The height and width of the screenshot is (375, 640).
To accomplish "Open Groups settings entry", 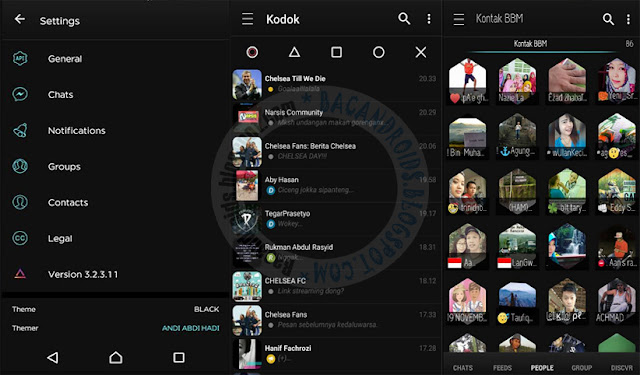I will [x=116, y=166].
